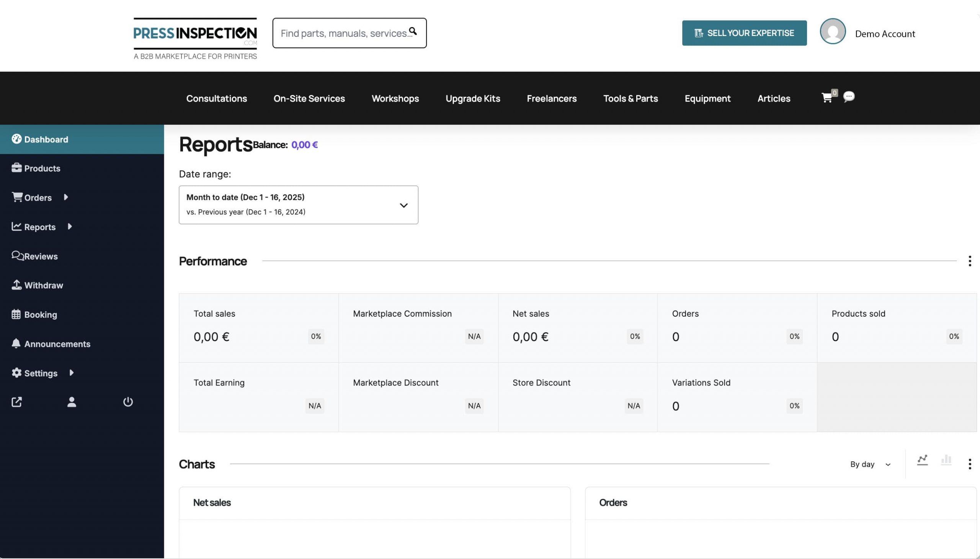The height and width of the screenshot is (559, 980).
Task: Click the Announcements bell icon
Action: 16,343
